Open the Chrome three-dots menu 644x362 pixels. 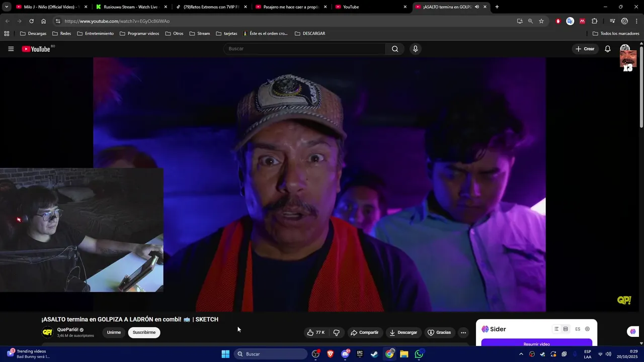pos(636,21)
